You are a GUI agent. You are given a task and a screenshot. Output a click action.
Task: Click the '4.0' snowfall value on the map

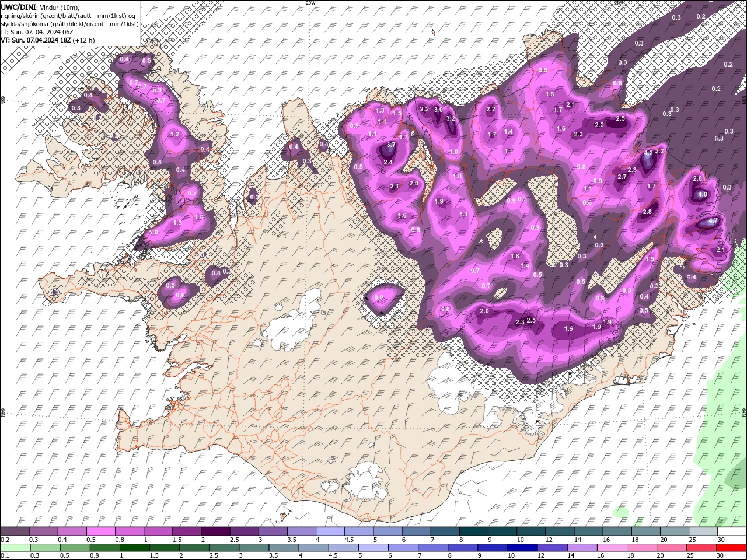(703, 195)
